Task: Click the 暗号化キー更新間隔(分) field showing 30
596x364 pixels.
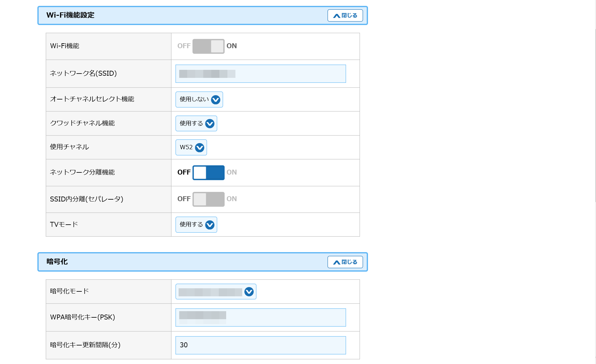Action: [260, 345]
